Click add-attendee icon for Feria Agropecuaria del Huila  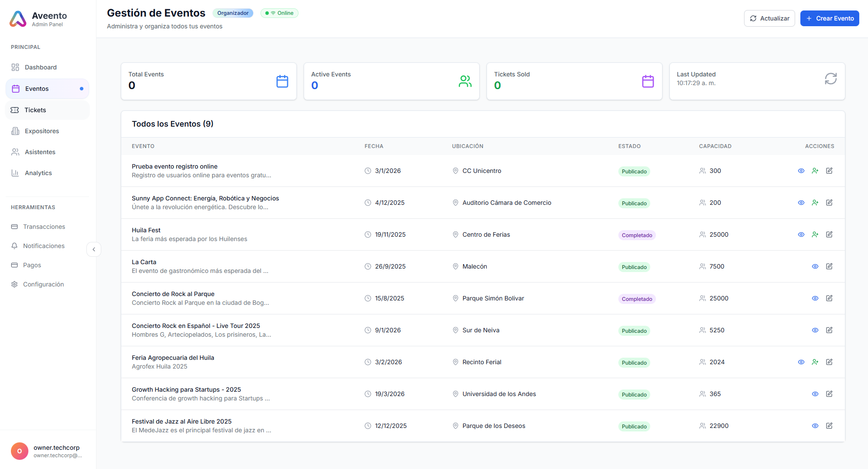pos(815,362)
